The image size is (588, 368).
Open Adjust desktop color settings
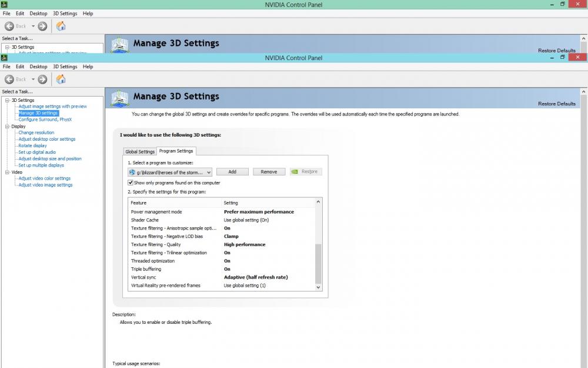coord(47,140)
